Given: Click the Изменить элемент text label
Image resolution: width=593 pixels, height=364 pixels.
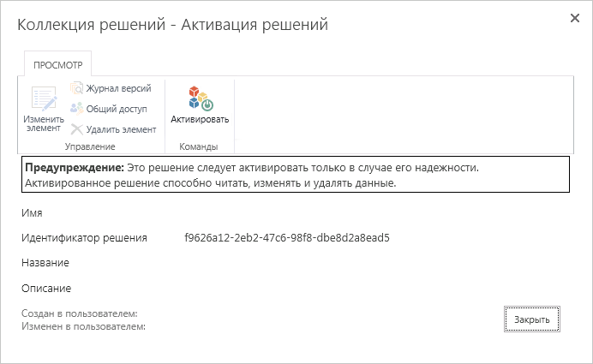Looking at the screenshot, I should click(x=43, y=123).
